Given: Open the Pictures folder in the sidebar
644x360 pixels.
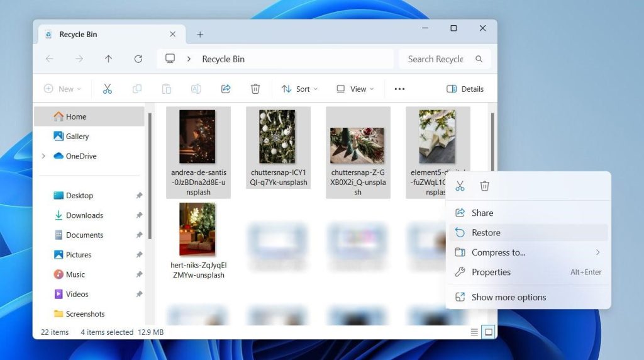Looking at the screenshot, I should [x=89, y=255].
